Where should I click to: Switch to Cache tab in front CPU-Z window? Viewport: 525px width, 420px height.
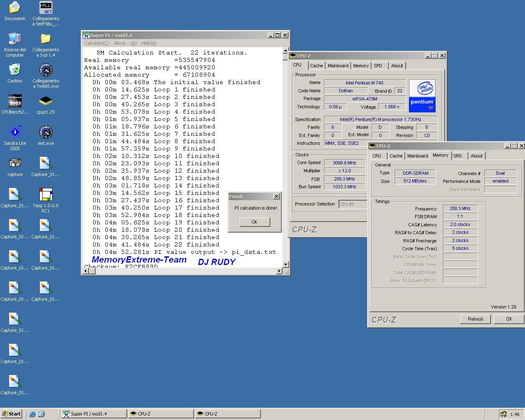click(396, 156)
